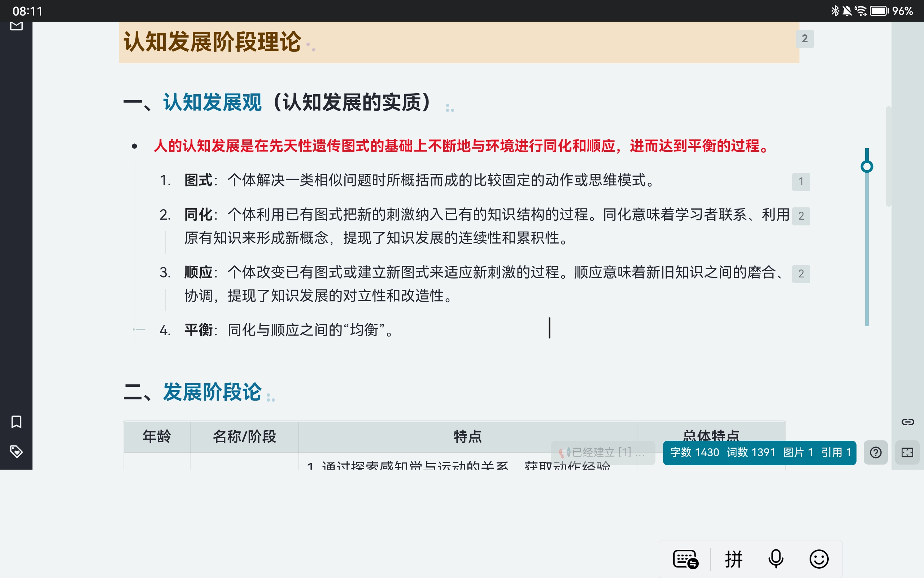Click the clock time 08:11

[27, 11]
